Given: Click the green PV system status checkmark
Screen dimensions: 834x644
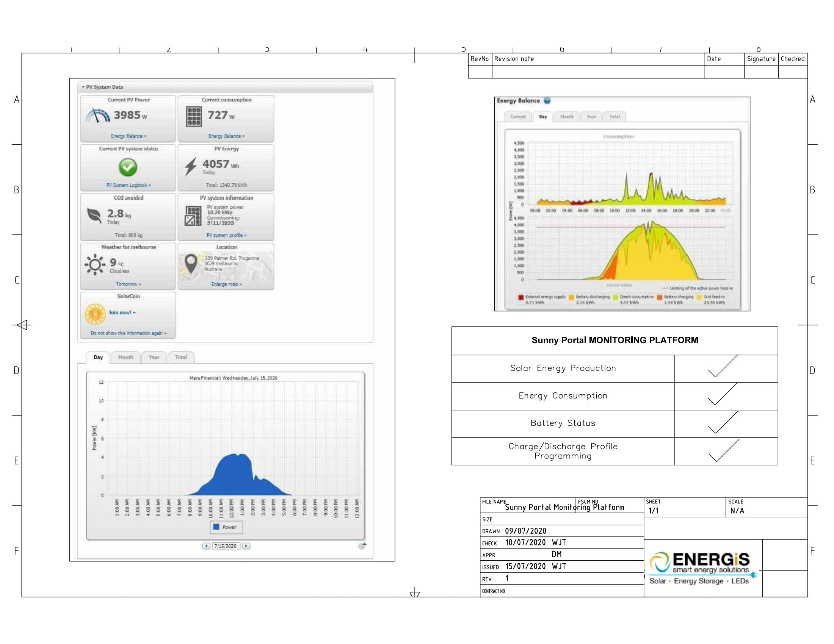Looking at the screenshot, I should (x=128, y=167).
